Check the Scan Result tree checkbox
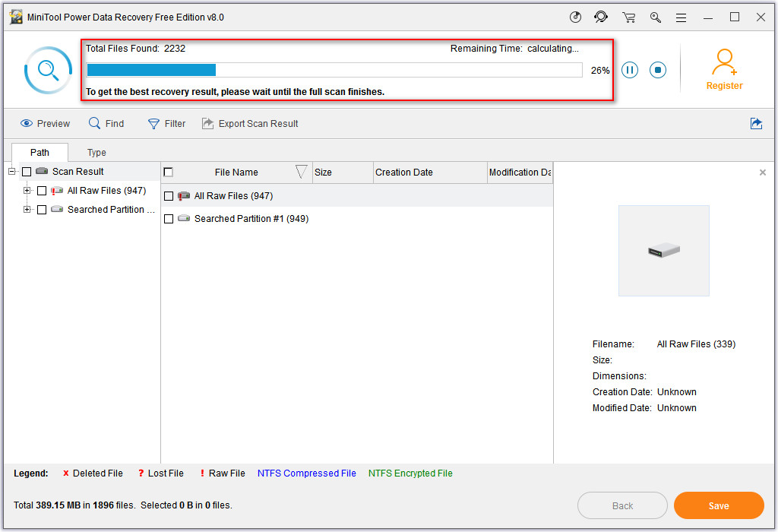 (x=27, y=172)
